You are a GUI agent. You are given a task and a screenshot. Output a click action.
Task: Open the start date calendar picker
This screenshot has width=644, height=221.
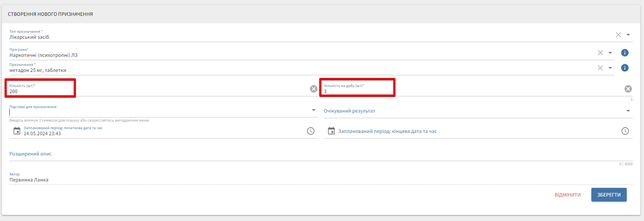(x=17, y=131)
